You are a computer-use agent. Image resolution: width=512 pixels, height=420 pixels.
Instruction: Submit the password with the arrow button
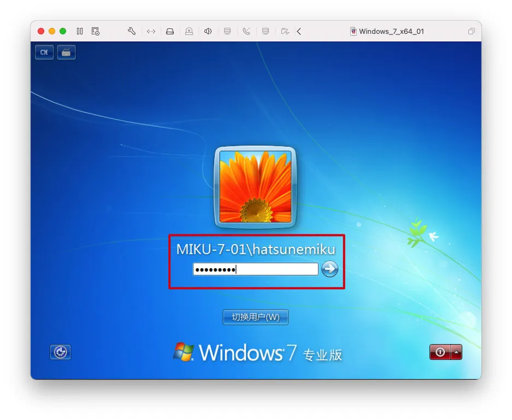[329, 269]
